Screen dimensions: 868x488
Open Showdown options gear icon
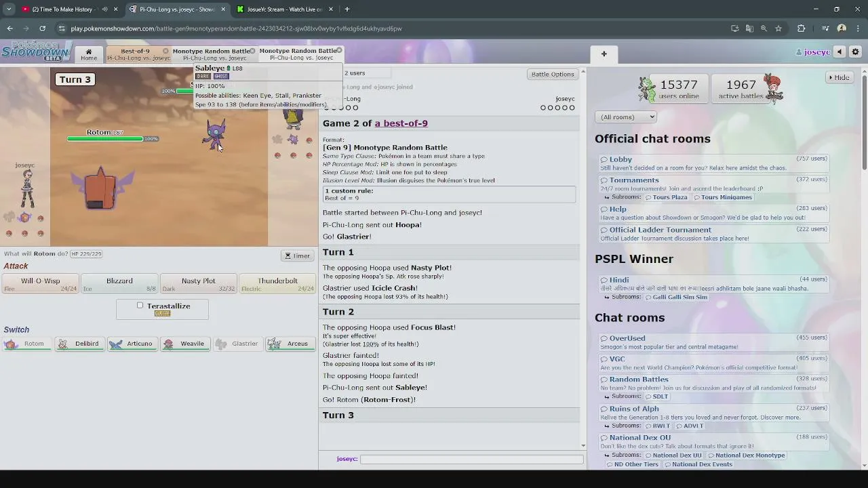pos(855,52)
